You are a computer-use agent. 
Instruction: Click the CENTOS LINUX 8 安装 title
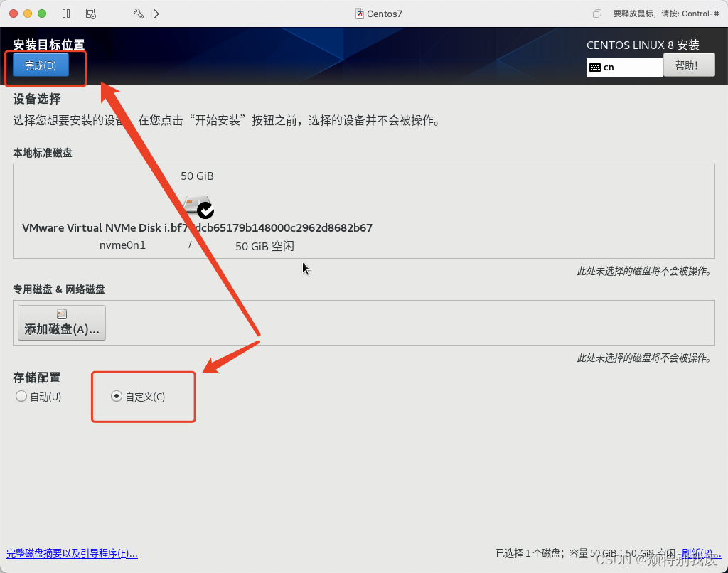click(643, 45)
